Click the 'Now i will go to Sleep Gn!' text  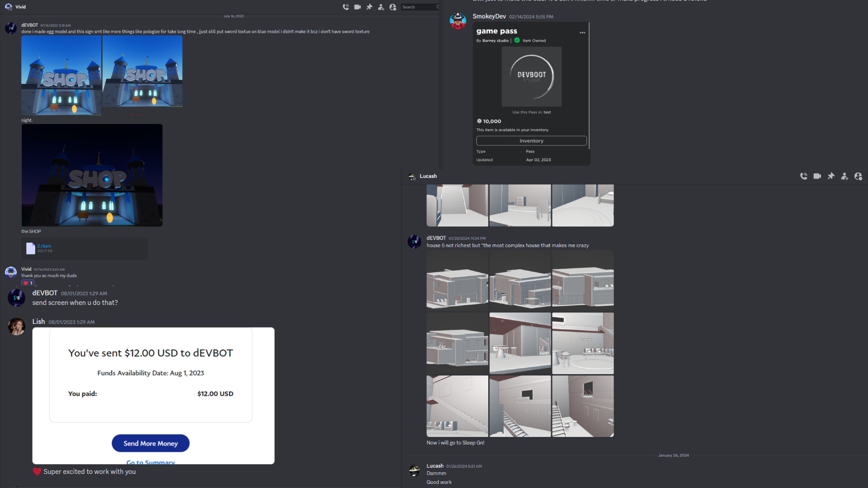(455, 443)
